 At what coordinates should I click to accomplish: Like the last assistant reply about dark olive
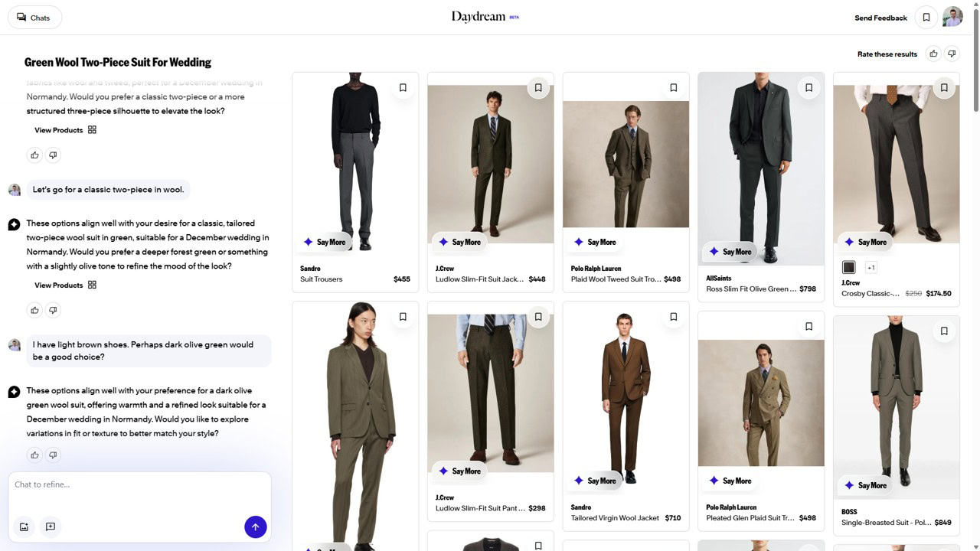tap(34, 455)
